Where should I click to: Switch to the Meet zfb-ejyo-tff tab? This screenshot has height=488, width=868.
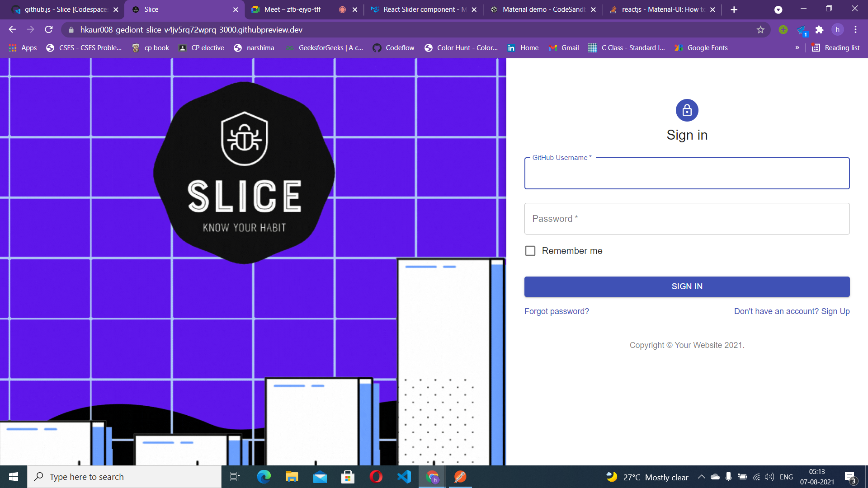point(292,9)
